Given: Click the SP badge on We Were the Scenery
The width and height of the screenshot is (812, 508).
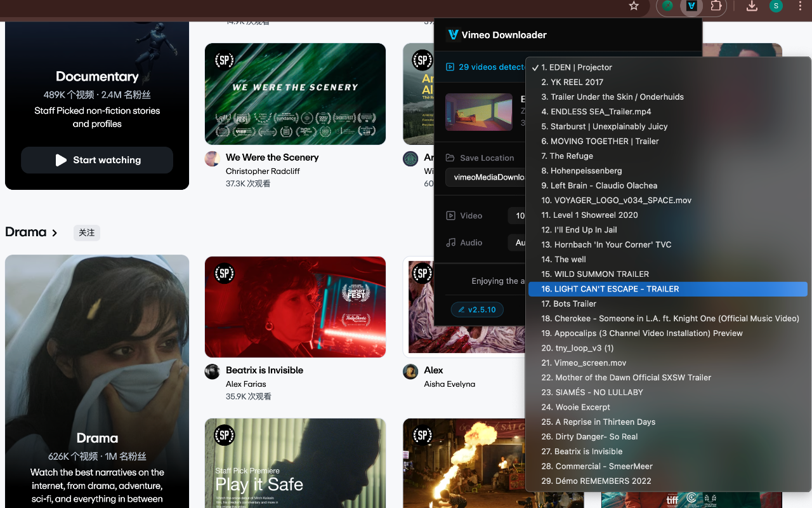Looking at the screenshot, I should (224, 60).
